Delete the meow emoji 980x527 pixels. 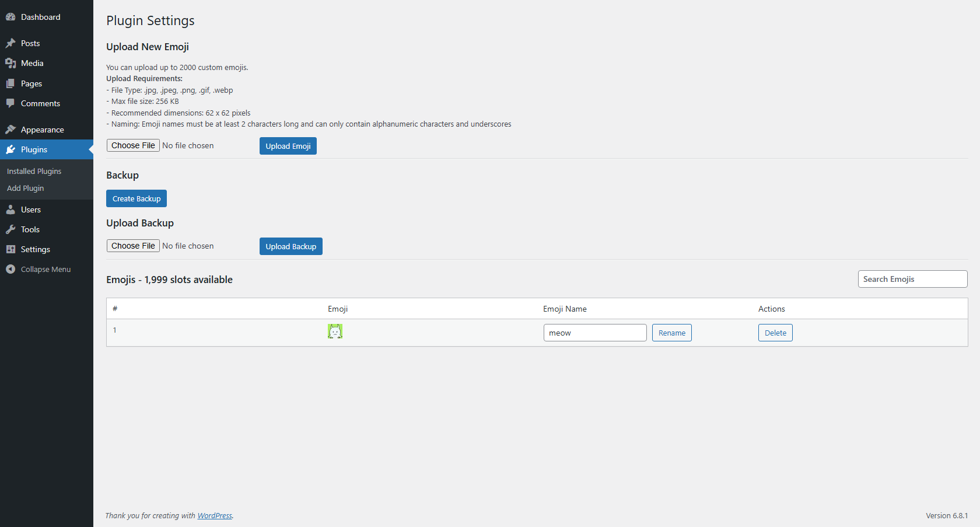tap(775, 332)
